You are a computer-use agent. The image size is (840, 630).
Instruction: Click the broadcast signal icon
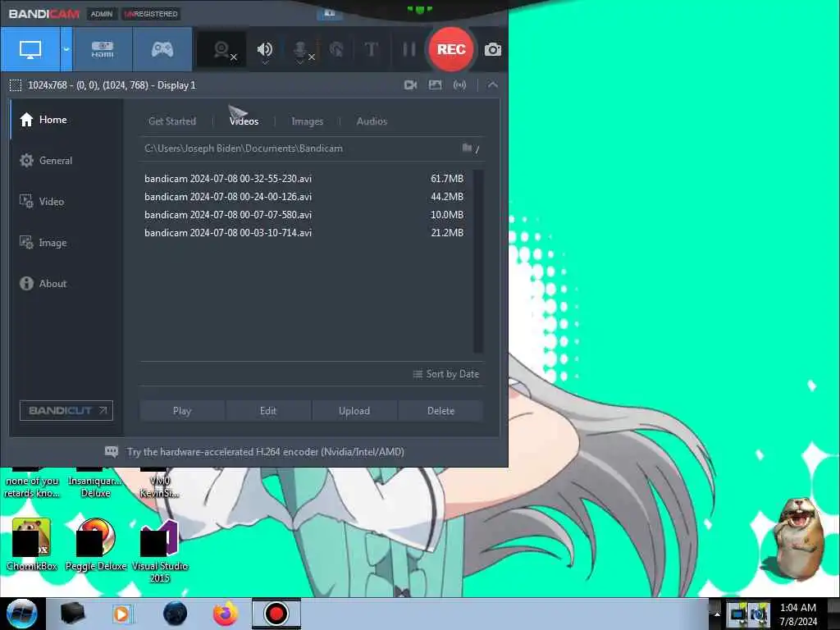459,84
